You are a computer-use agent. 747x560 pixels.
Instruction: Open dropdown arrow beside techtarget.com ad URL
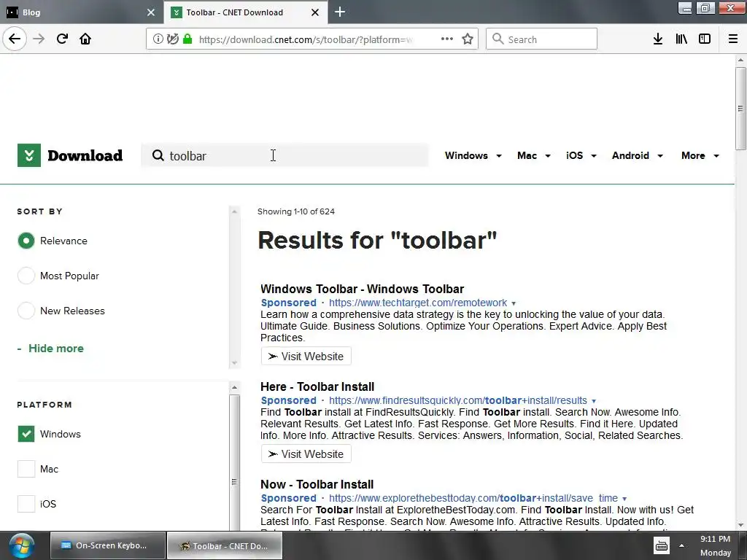tap(514, 303)
